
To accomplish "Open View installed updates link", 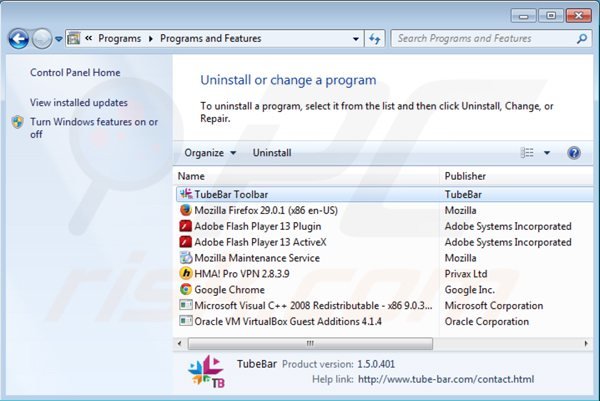I will coord(79,103).
